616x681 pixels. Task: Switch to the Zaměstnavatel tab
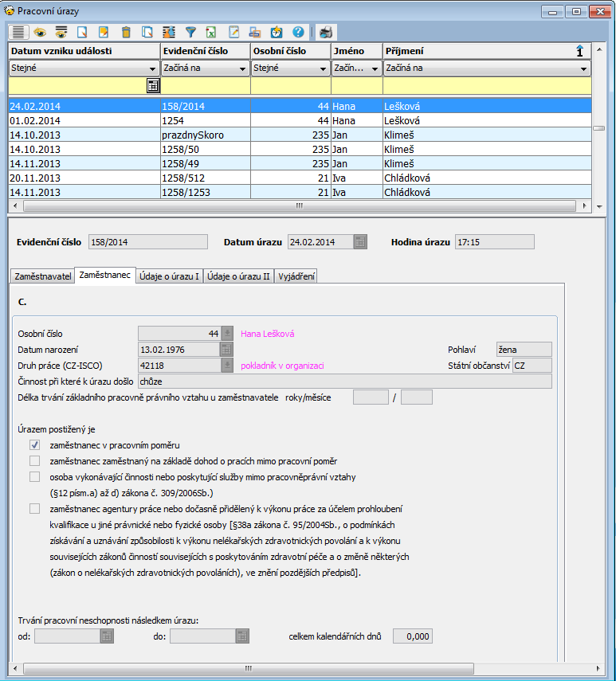click(x=43, y=276)
